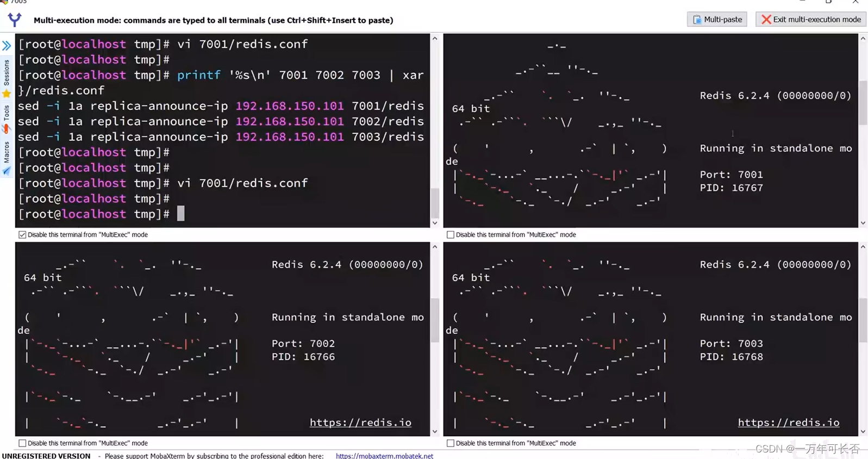The width and height of the screenshot is (868, 459).
Task: Click scroll-up arrow of top-left terminal
Action: point(435,39)
